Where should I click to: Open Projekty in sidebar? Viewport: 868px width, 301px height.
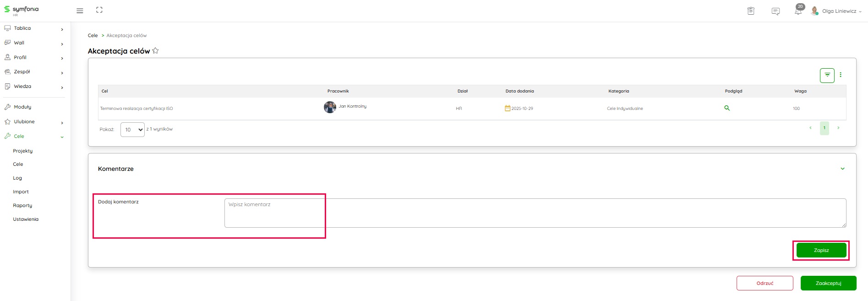23,151
